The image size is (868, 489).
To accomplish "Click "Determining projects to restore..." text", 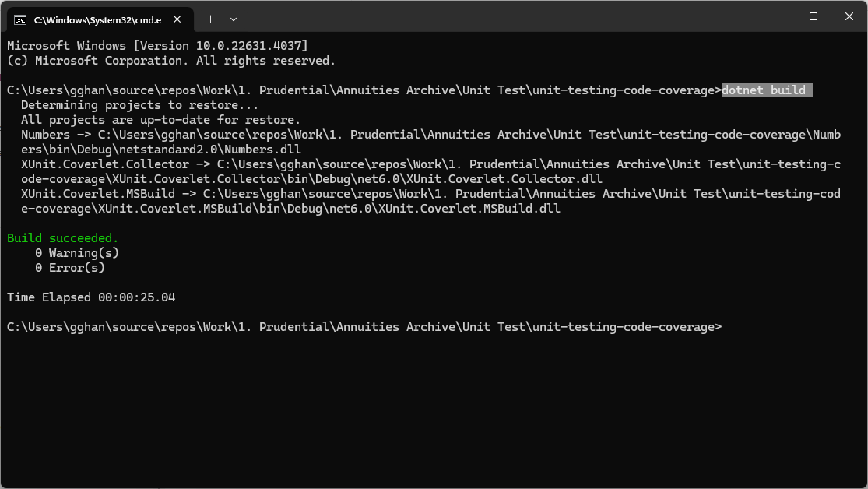I will 139,105.
